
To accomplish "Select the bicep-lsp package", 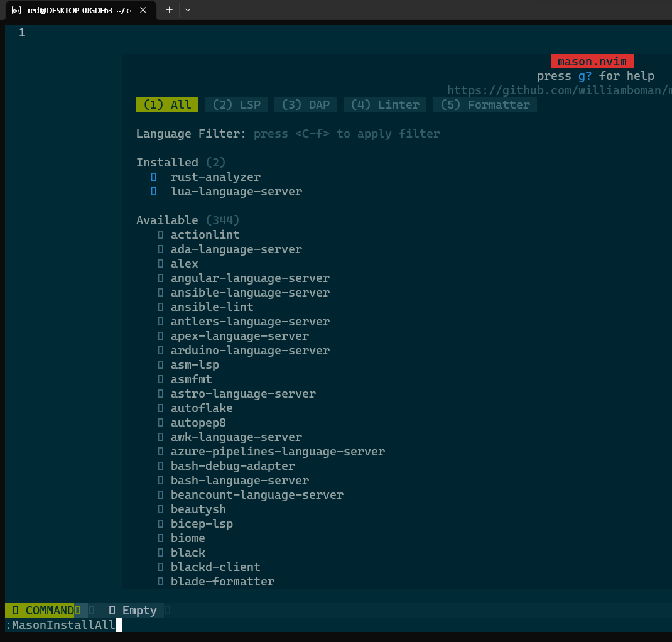I will (202, 524).
